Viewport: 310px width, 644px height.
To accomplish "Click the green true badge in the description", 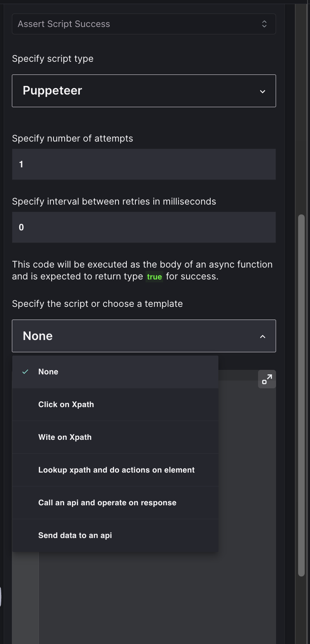I will click(x=154, y=277).
